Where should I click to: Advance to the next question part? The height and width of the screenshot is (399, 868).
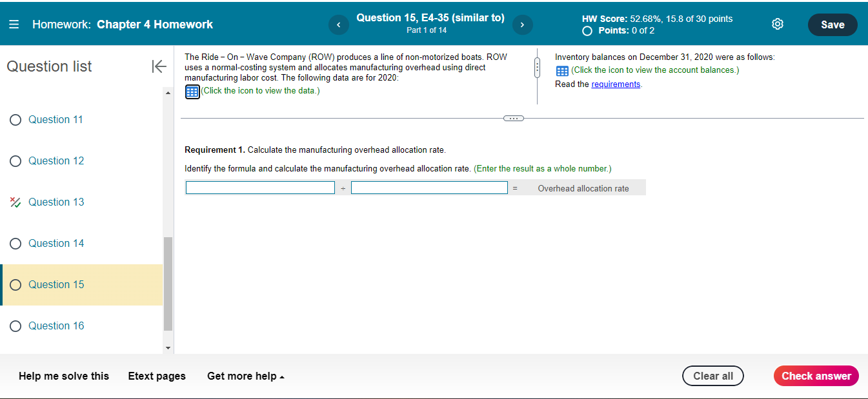522,24
